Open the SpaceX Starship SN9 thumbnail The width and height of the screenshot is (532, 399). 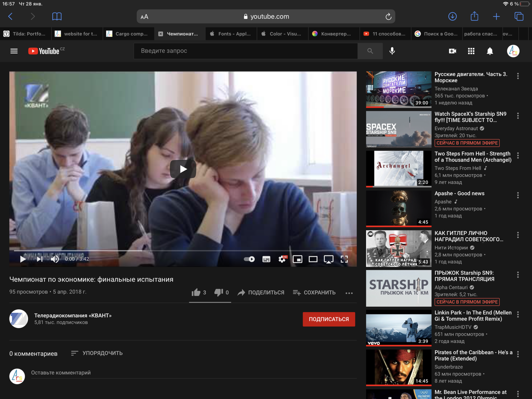click(398, 129)
